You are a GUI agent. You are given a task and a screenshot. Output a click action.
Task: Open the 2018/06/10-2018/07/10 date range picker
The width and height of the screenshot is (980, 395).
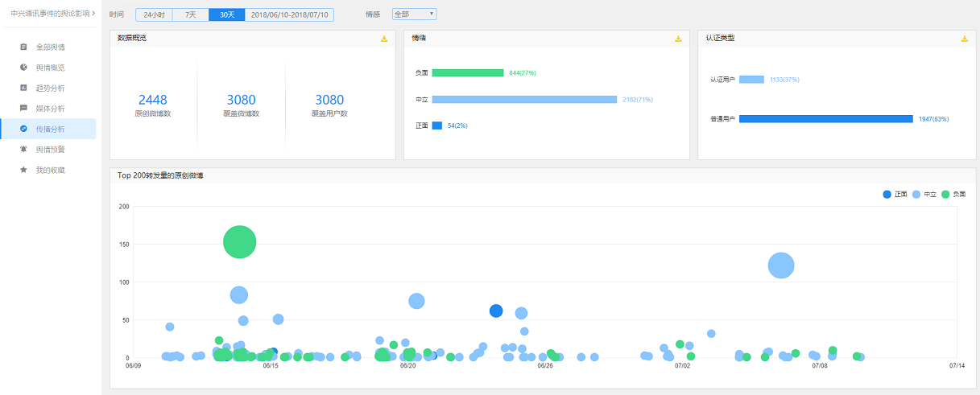coord(289,14)
